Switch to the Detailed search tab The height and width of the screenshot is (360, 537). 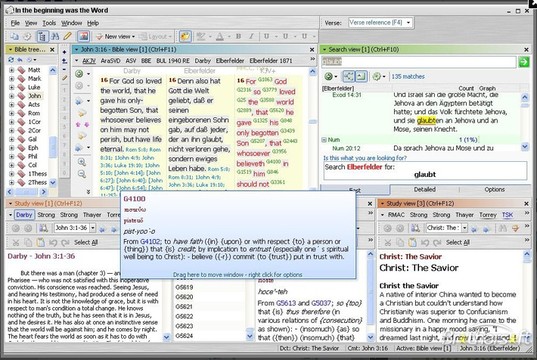424,189
